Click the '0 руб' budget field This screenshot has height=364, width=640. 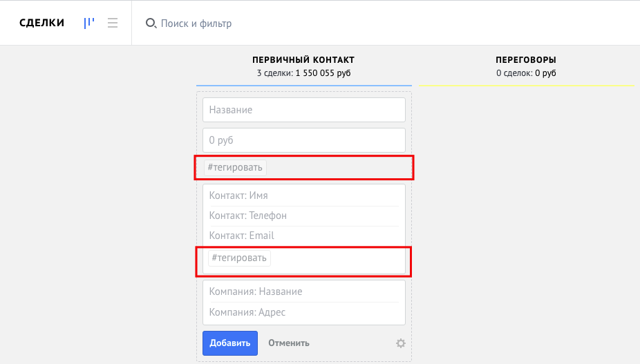click(303, 140)
